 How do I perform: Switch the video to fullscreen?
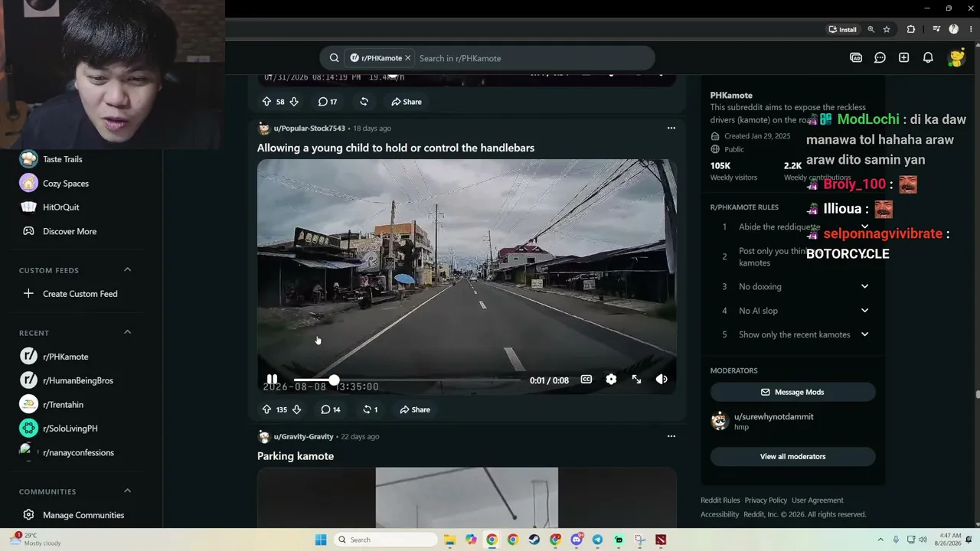tap(636, 380)
